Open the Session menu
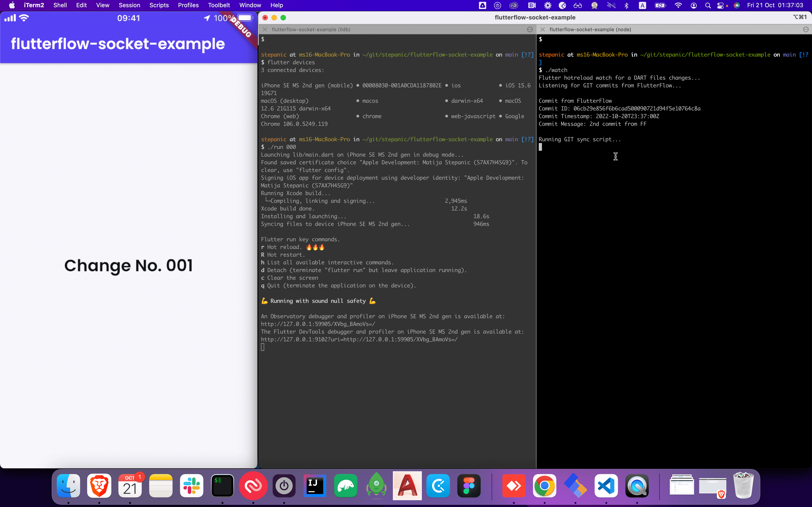Image resolution: width=812 pixels, height=507 pixels. [129, 5]
